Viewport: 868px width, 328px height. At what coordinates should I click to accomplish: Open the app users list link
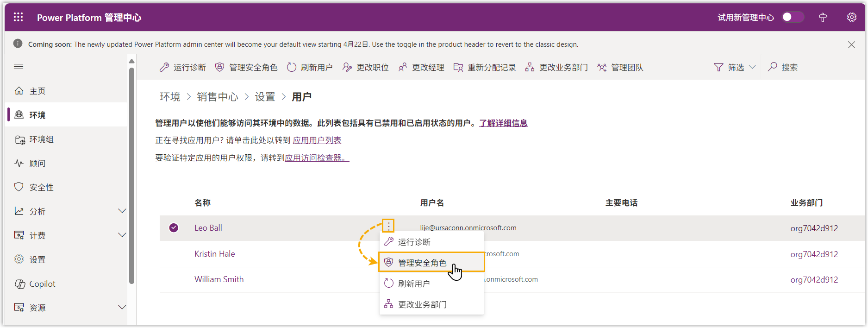click(x=317, y=140)
